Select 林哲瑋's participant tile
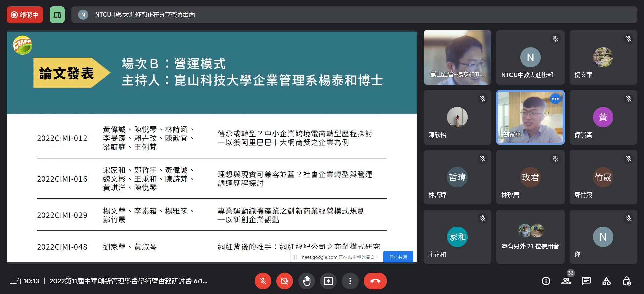The width and height of the screenshot is (644, 294). coord(457,177)
